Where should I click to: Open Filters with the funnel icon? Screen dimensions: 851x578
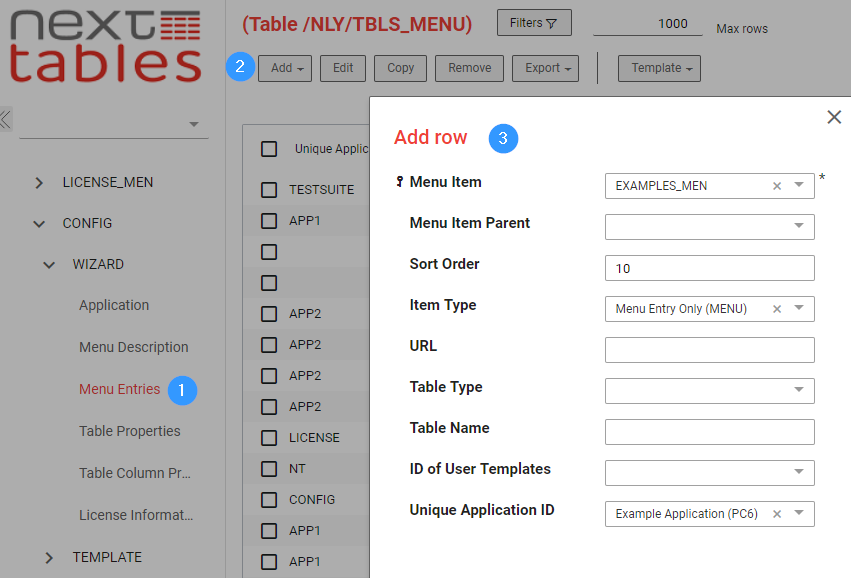pos(534,23)
